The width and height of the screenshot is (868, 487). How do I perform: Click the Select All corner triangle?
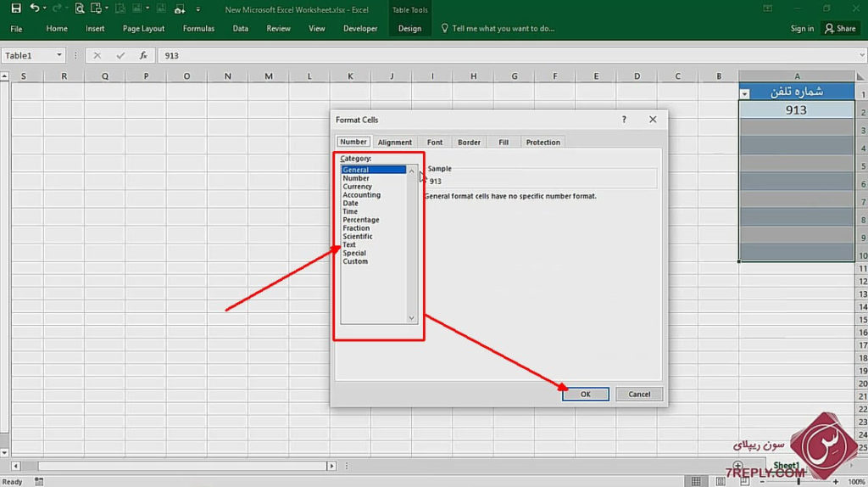[x=861, y=76]
